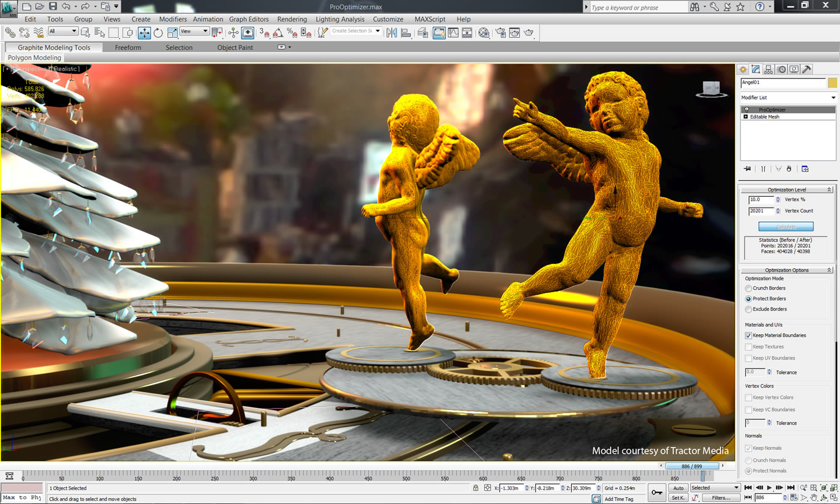This screenshot has height=504, width=840.
Task: Uncheck Keep Material Boundaries
Action: pos(748,335)
